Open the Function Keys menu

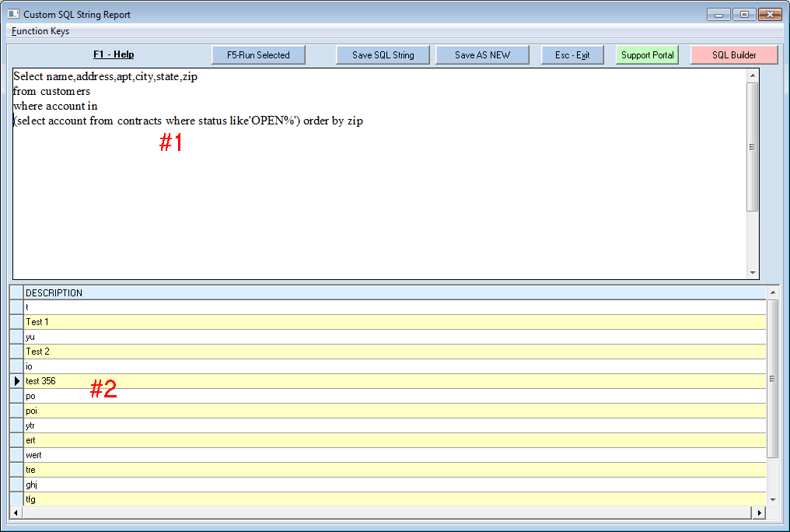[40, 31]
